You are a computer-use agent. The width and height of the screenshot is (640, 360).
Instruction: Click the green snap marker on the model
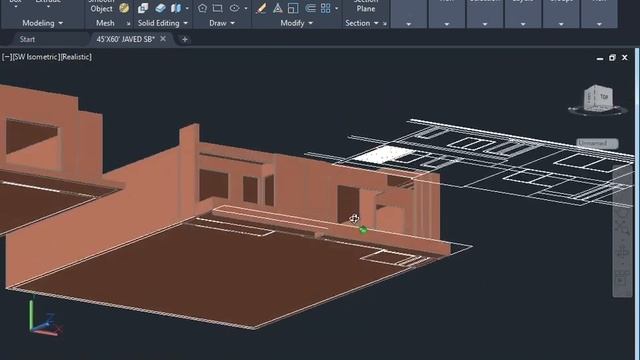(x=363, y=230)
